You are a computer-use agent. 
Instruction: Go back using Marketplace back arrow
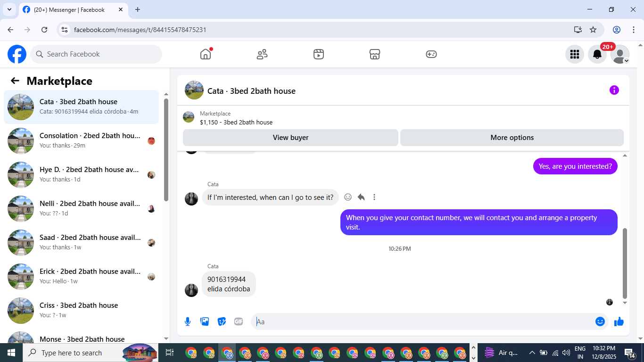click(15, 81)
